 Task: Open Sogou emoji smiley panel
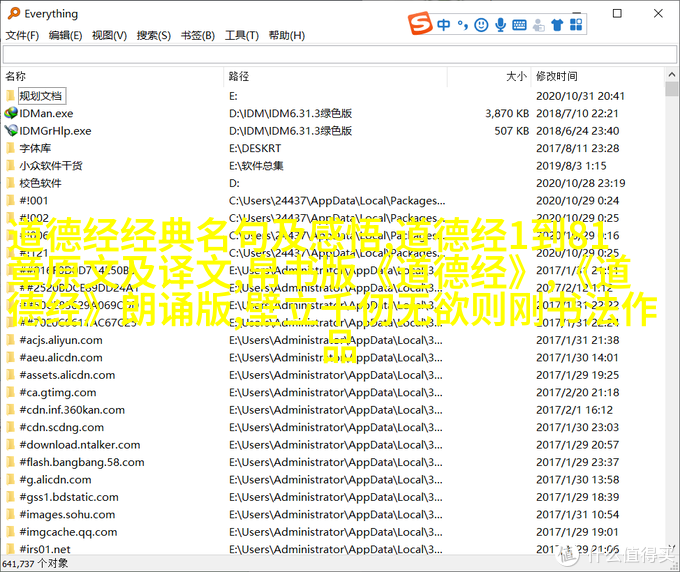481,25
